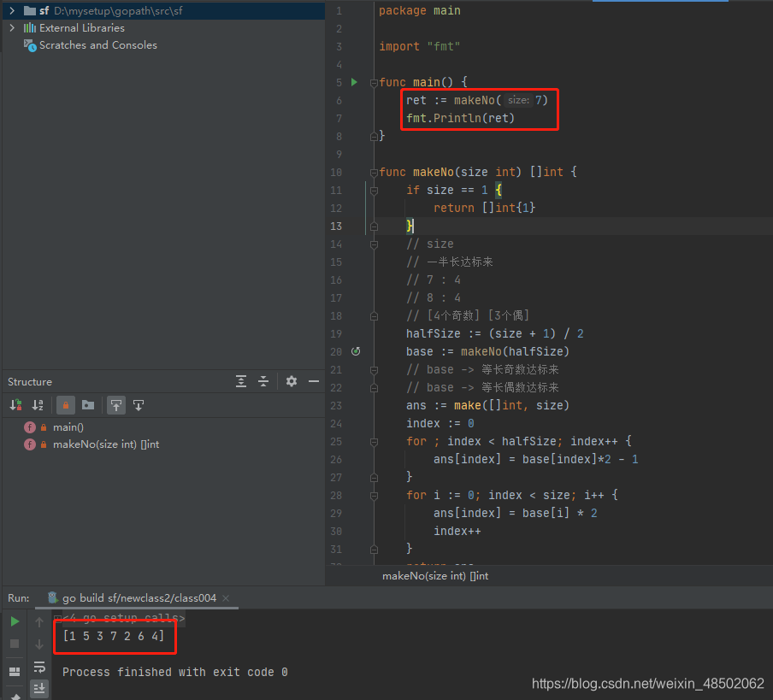This screenshot has width=773, height=700.
Task: Rerun the program with the green Run button
Action: [x=15, y=621]
